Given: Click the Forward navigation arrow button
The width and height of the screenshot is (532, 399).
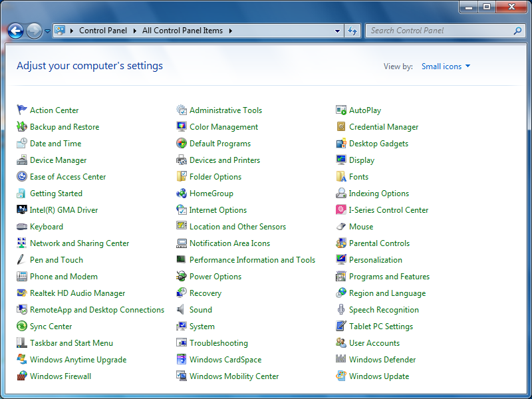Looking at the screenshot, I should (x=34, y=31).
